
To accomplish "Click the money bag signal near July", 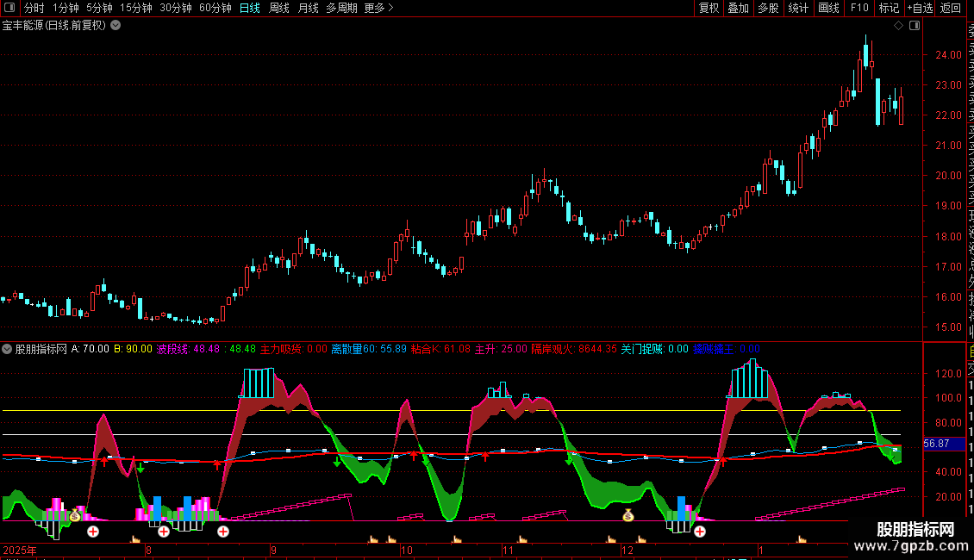I will (75, 515).
